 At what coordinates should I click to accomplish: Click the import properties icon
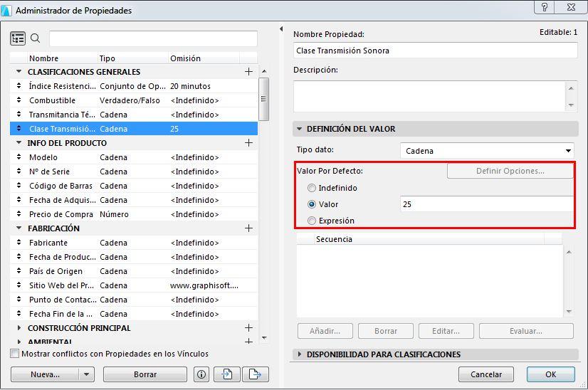226,374
